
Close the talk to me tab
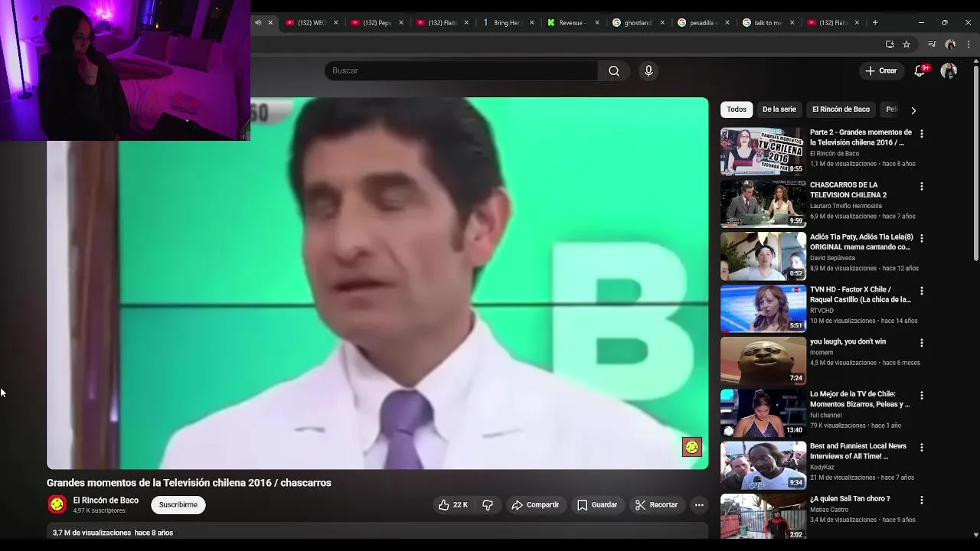(x=792, y=22)
